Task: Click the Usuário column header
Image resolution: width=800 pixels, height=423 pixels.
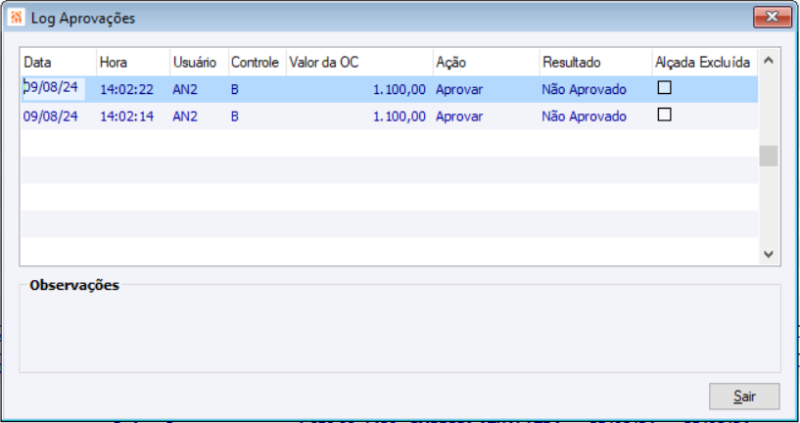Action: [x=199, y=62]
